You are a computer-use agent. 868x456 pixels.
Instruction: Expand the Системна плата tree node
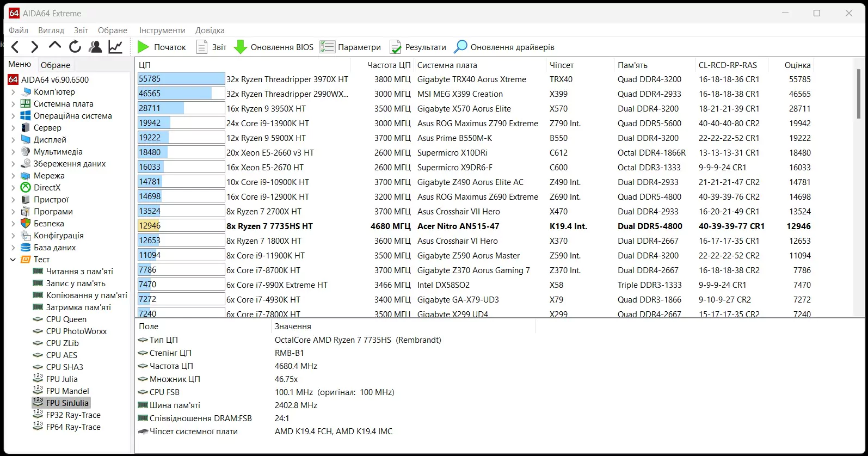[x=13, y=104]
